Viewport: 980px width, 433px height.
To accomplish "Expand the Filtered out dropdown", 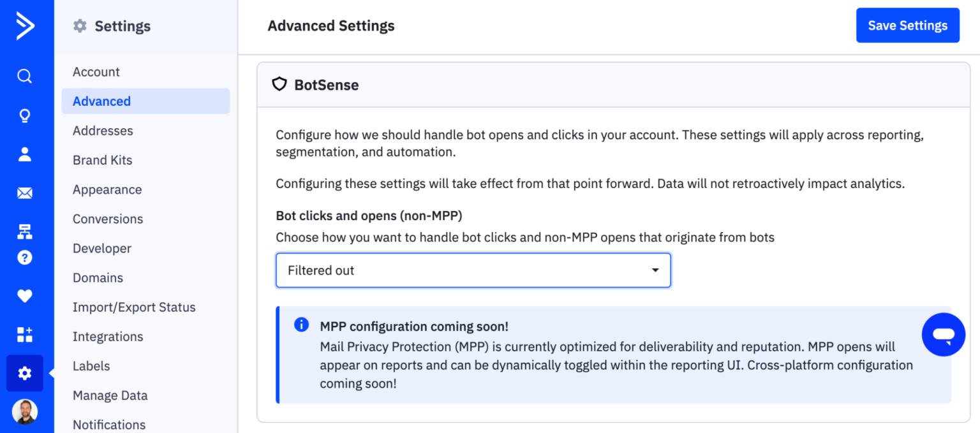I will 473,270.
